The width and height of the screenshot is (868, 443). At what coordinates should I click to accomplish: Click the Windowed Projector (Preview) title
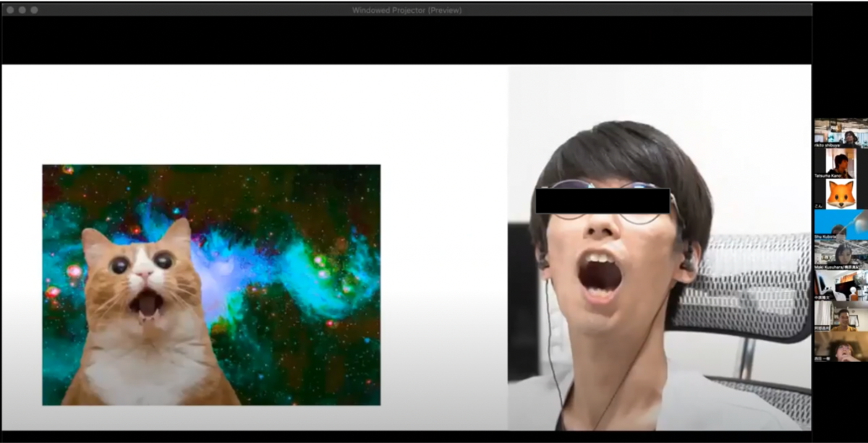407,10
